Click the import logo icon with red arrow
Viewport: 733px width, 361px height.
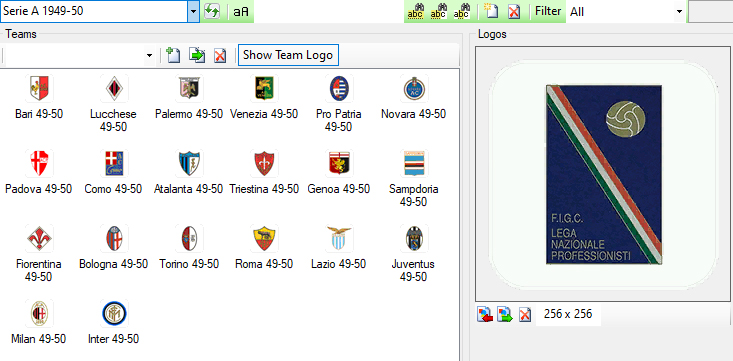pos(485,314)
